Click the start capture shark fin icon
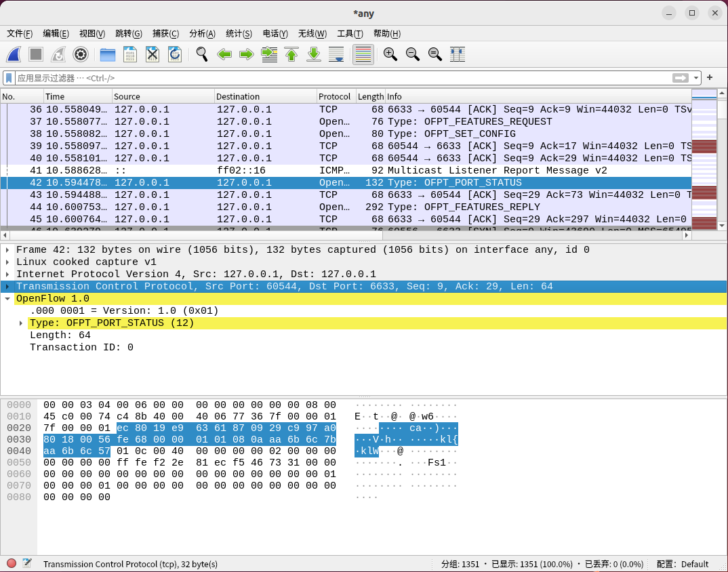This screenshot has height=572, width=728. point(14,54)
